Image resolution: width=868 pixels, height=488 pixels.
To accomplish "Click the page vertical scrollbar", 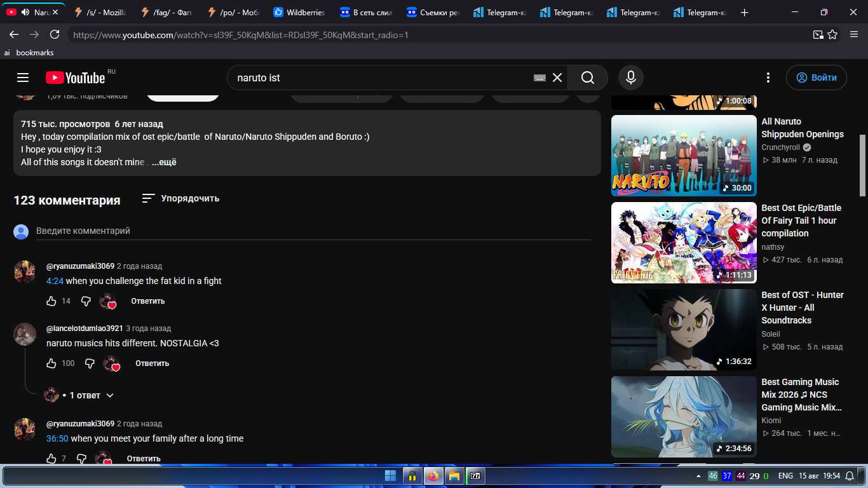I will [862, 165].
